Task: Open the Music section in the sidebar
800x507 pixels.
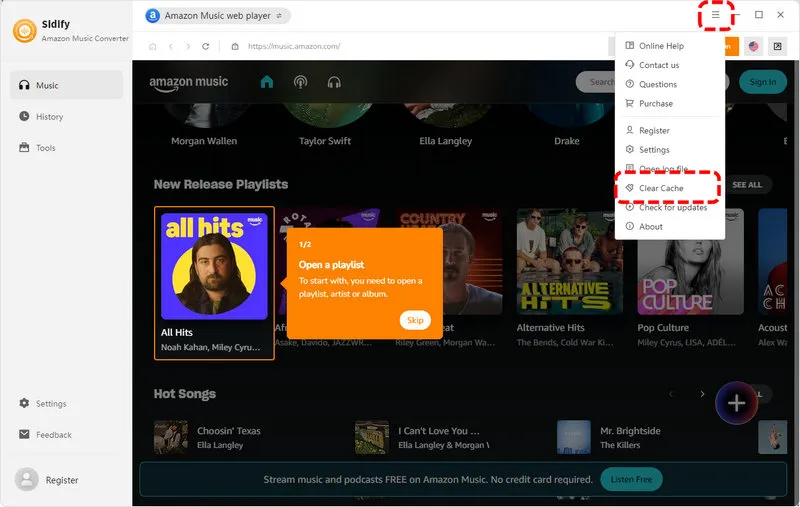Action: [x=66, y=85]
